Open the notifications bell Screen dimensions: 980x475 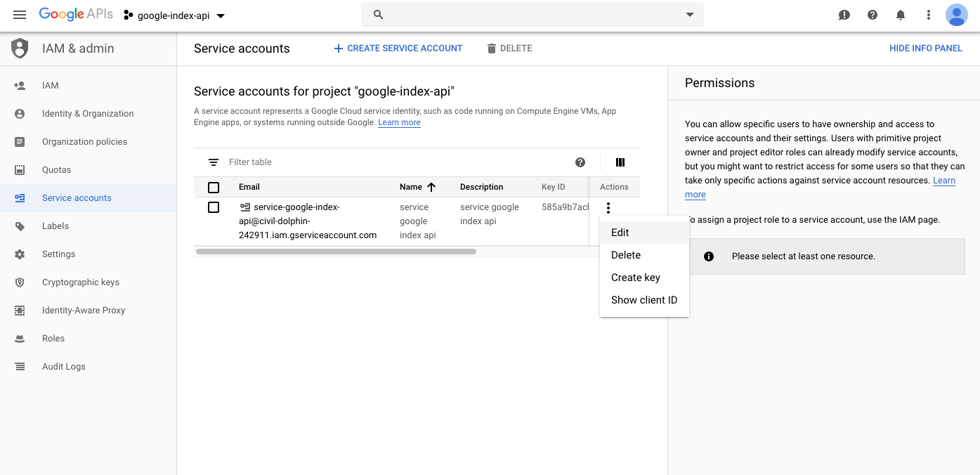point(901,15)
